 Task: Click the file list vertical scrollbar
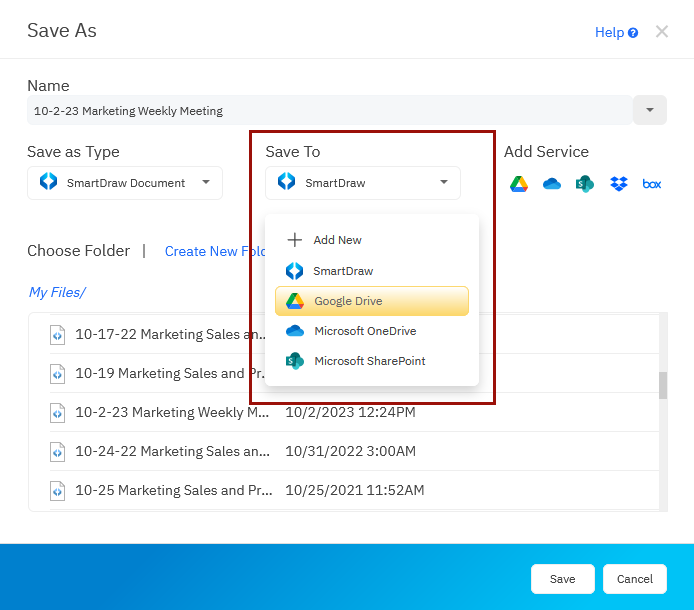662,385
